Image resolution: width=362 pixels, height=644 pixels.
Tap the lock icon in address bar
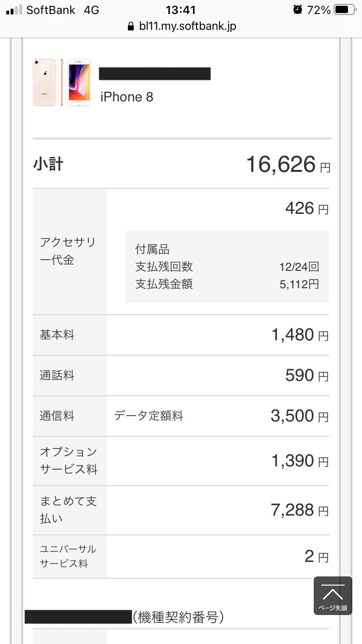click(x=130, y=26)
